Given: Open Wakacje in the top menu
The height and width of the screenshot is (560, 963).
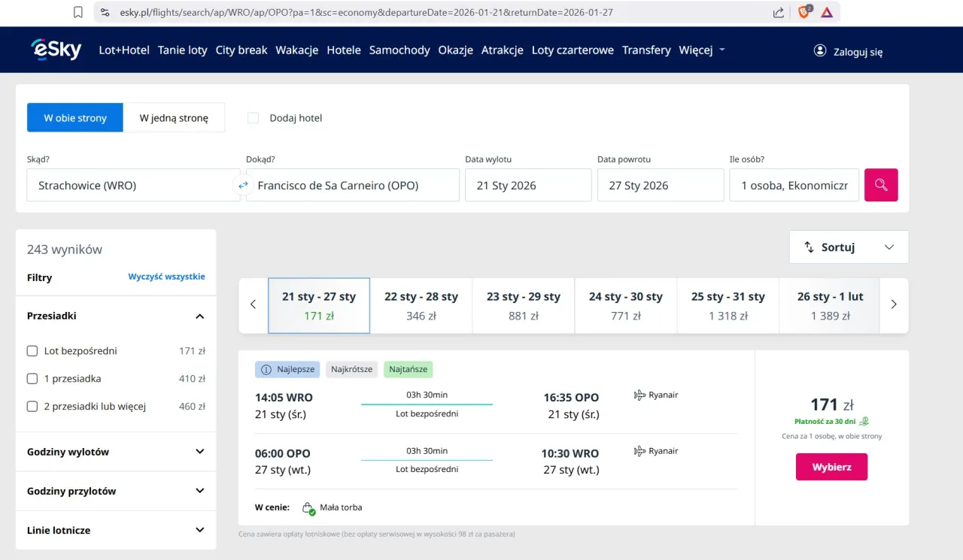Looking at the screenshot, I should click(x=296, y=50).
